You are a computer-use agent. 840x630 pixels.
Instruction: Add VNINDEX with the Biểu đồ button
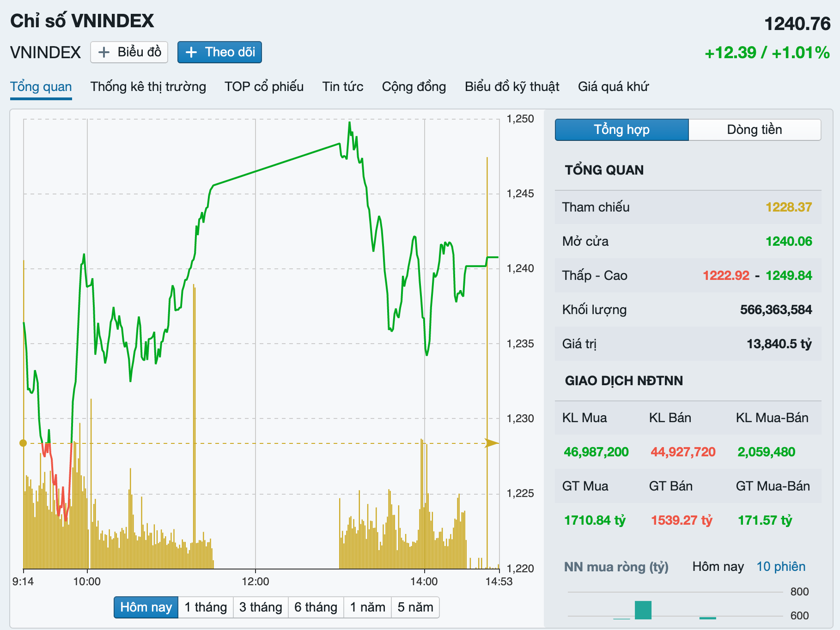[129, 52]
